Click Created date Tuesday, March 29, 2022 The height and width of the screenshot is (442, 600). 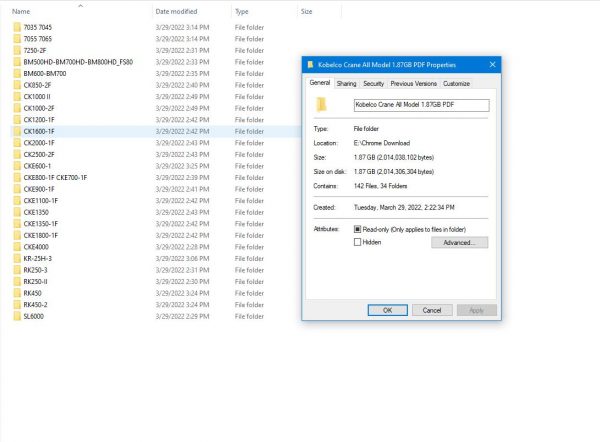(x=404, y=207)
